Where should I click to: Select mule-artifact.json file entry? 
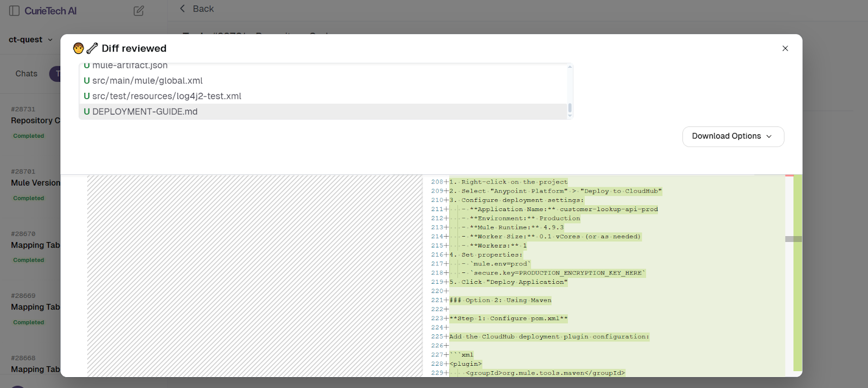pos(323,67)
